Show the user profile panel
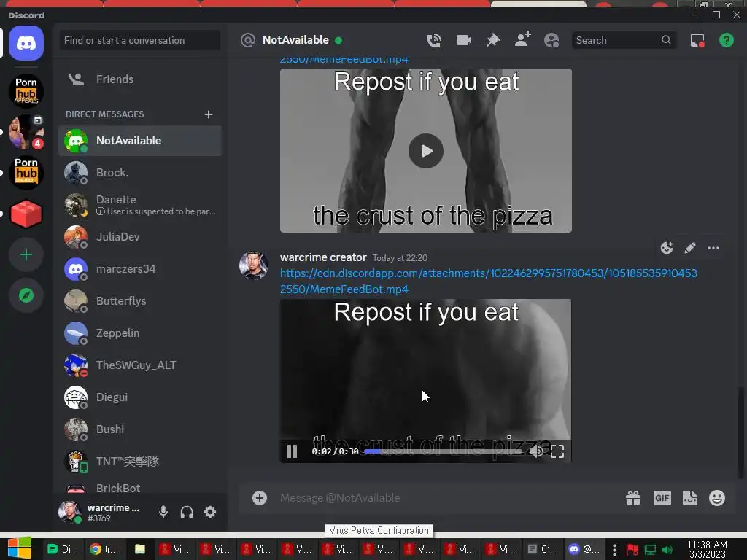Image resolution: width=747 pixels, height=560 pixels. click(x=551, y=41)
